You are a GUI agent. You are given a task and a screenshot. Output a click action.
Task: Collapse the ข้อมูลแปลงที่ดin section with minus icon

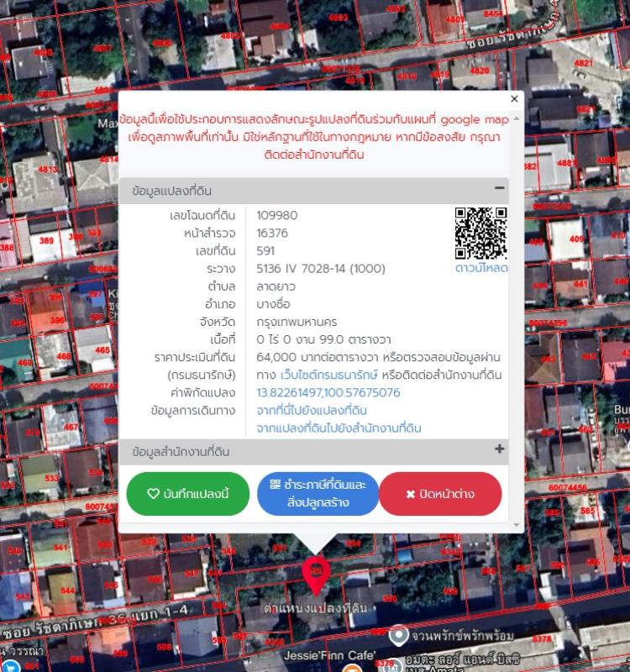(499, 189)
